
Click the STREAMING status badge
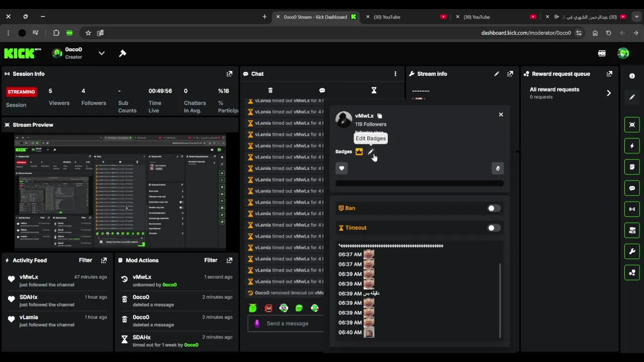coord(21,92)
